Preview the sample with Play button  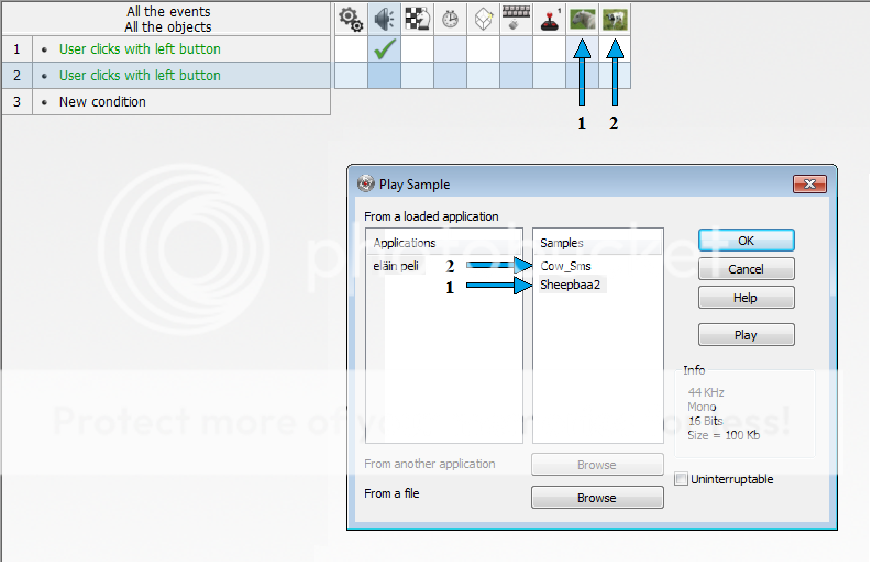[x=745, y=335]
